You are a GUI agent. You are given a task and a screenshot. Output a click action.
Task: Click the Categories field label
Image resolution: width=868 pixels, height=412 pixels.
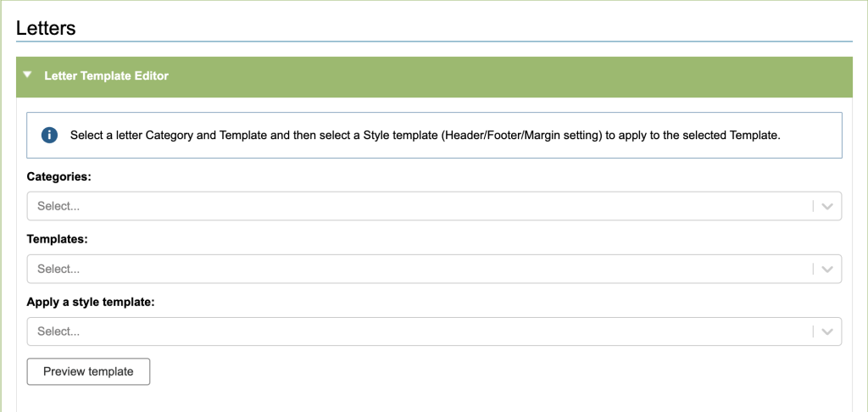point(59,176)
